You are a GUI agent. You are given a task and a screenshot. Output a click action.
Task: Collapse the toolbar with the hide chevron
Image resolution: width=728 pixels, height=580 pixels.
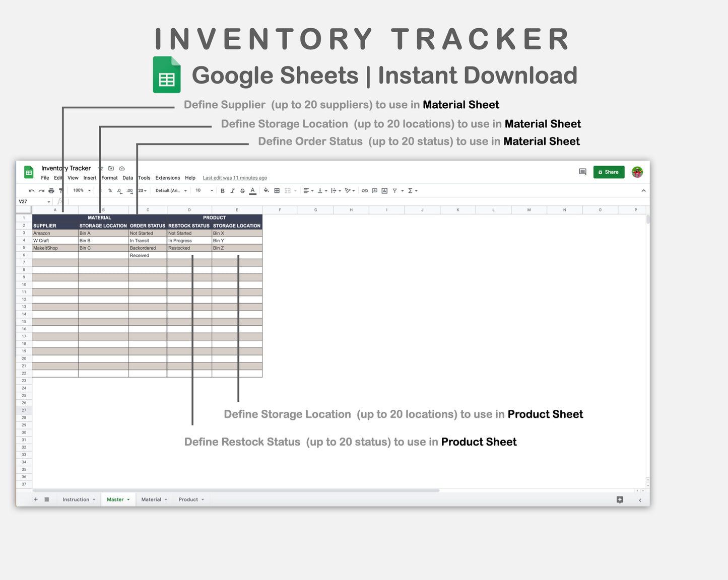[x=643, y=190]
